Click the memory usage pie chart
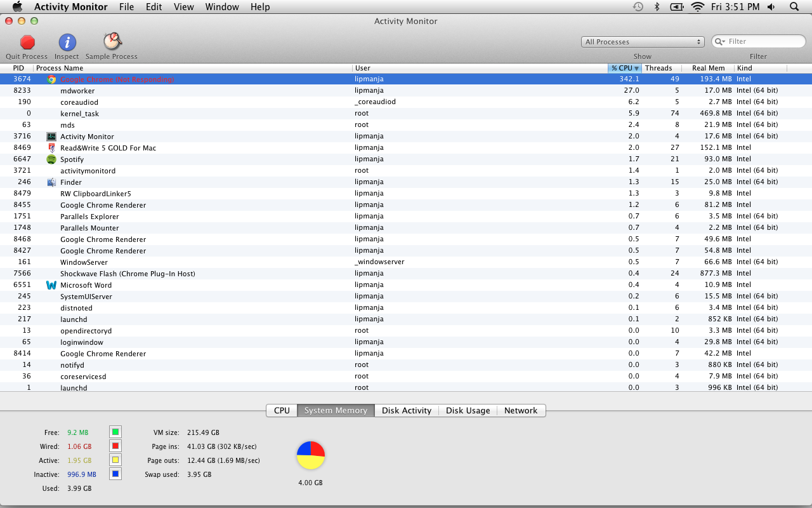Viewport: 812px width, 508px height. coord(311,455)
